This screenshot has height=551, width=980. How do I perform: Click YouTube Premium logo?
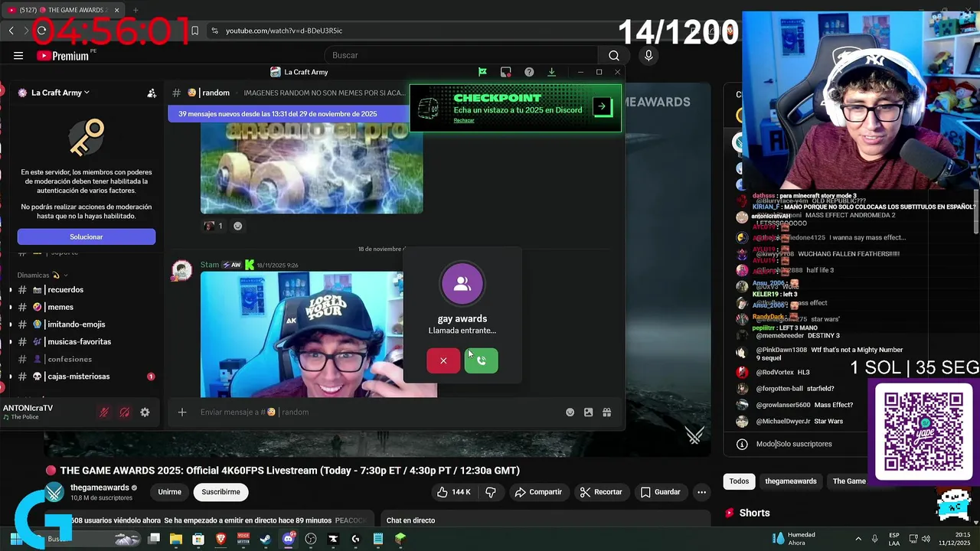(x=63, y=55)
